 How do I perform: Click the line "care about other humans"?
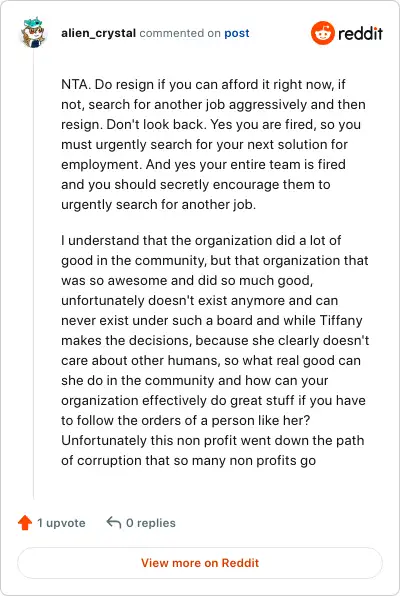click(x=211, y=361)
